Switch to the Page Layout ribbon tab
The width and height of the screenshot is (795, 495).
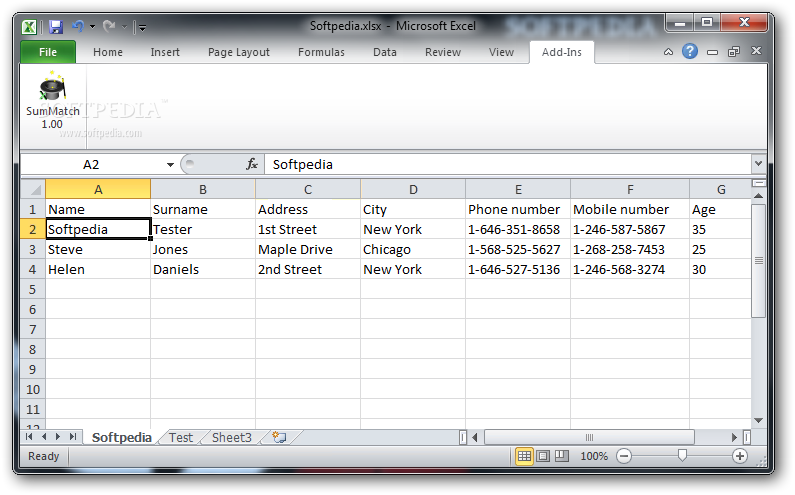coord(238,52)
